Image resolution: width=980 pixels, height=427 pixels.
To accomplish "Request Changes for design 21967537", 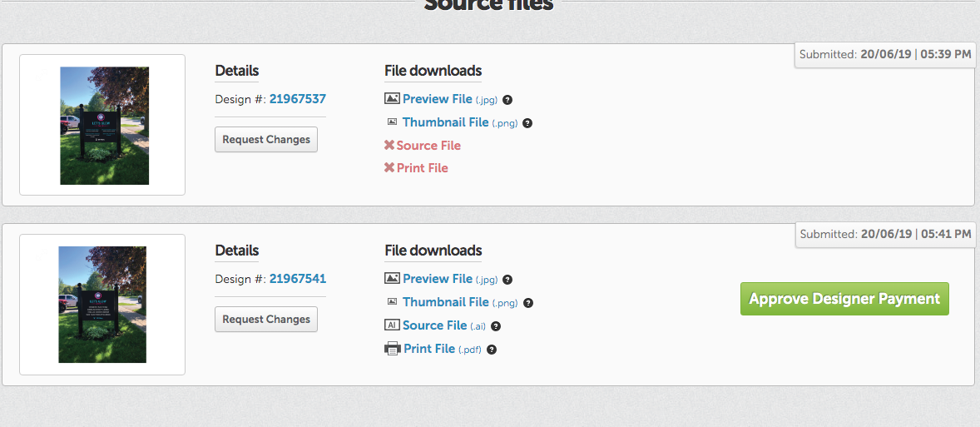I will pyautogui.click(x=266, y=140).
